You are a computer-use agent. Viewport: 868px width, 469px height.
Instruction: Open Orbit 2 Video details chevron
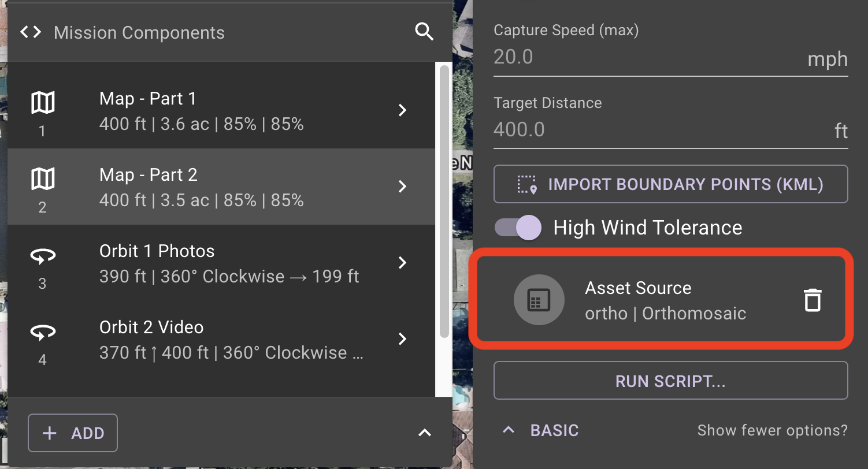[403, 339]
